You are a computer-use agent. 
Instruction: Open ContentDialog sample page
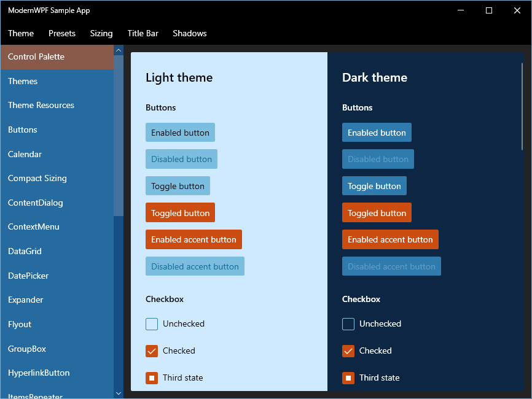coord(57,203)
